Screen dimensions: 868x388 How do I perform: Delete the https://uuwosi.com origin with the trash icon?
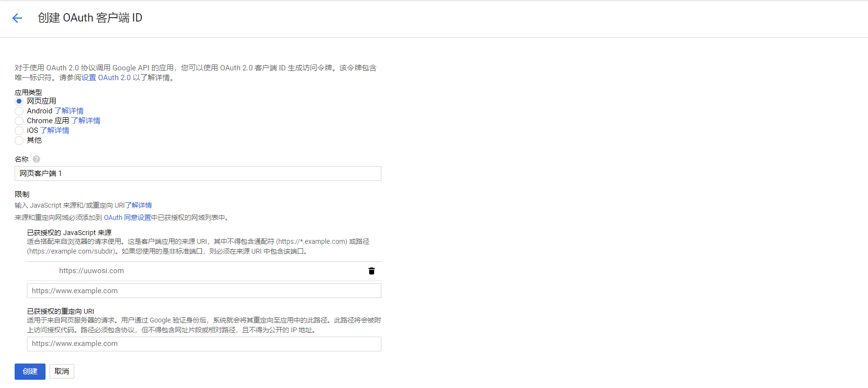point(371,271)
